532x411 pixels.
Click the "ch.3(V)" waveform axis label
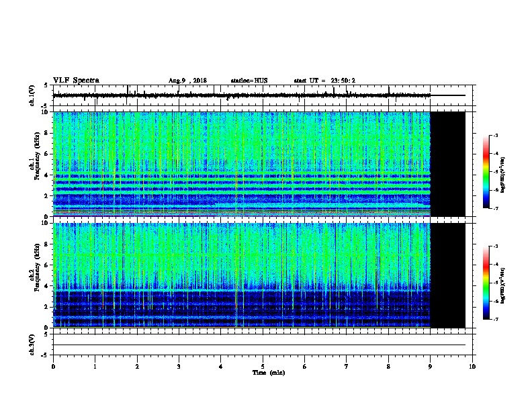pyautogui.click(x=32, y=345)
